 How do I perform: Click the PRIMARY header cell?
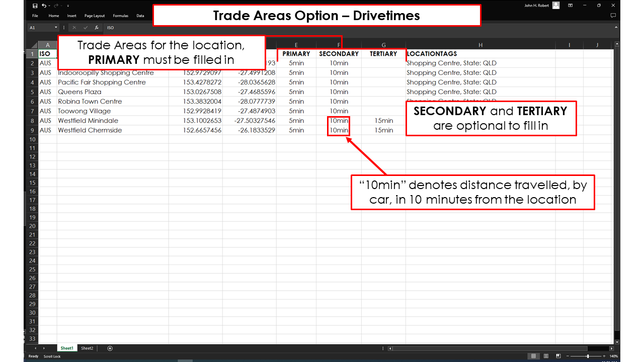pos(296,54)
